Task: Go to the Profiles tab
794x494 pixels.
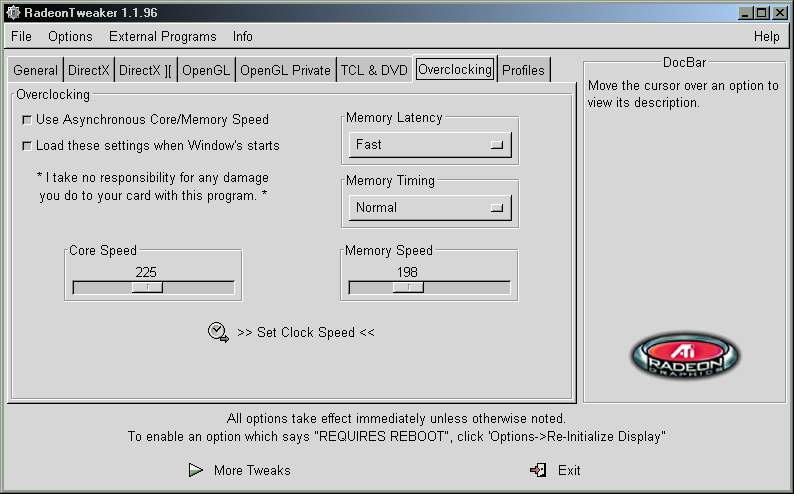Action: pyautogui.click(x=523, y=70)
